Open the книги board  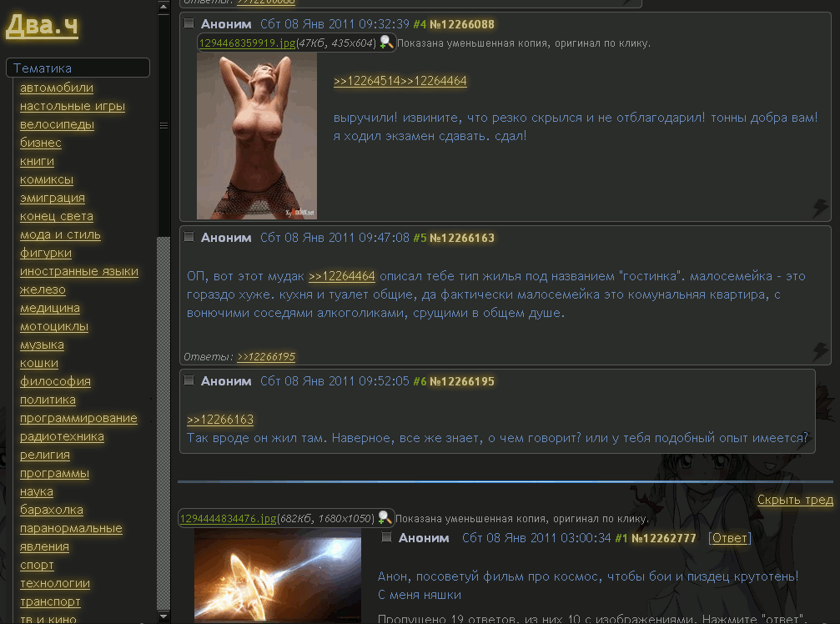point(37,161)
